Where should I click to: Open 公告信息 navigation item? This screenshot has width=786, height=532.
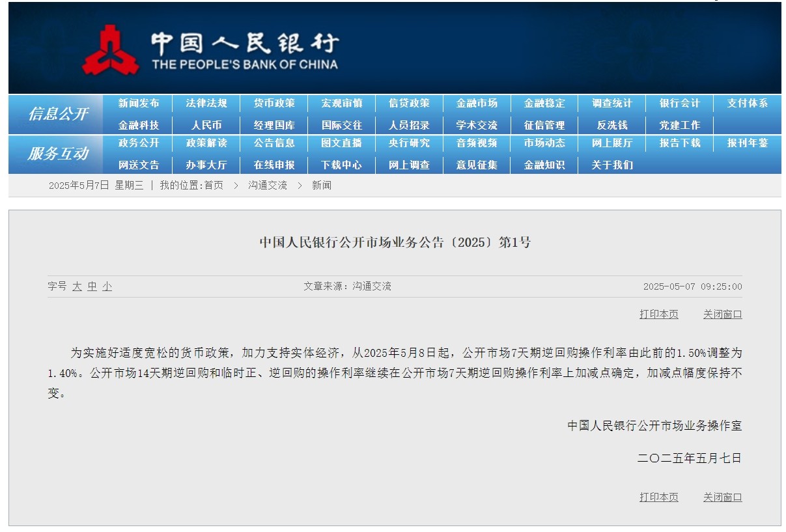(274, 143)
